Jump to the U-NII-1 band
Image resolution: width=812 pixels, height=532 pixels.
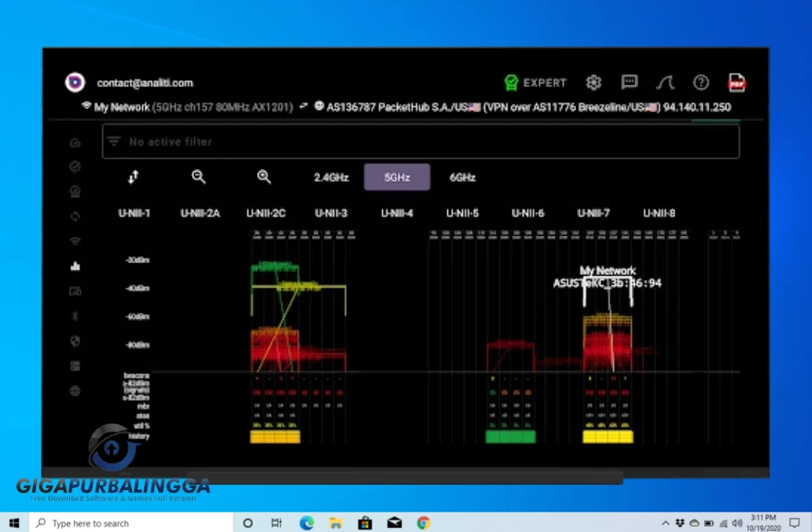[134, 213]
